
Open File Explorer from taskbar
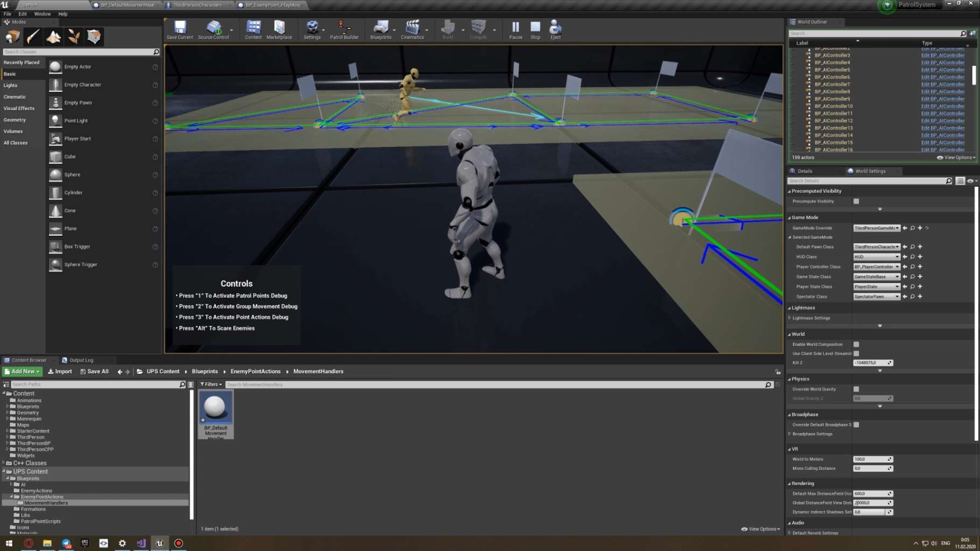[47, 543]
